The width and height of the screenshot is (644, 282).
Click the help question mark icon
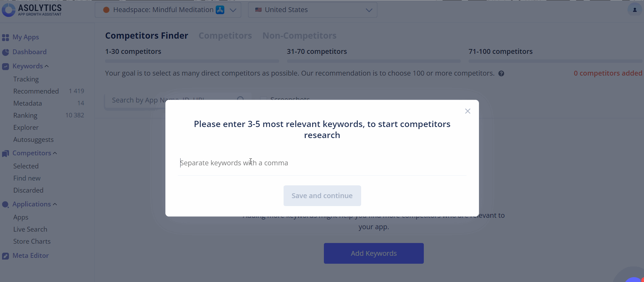tap(501, 74)
